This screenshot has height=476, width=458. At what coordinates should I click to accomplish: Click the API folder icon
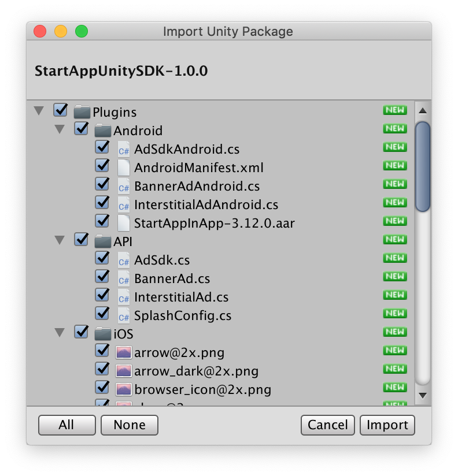[103, 241]
